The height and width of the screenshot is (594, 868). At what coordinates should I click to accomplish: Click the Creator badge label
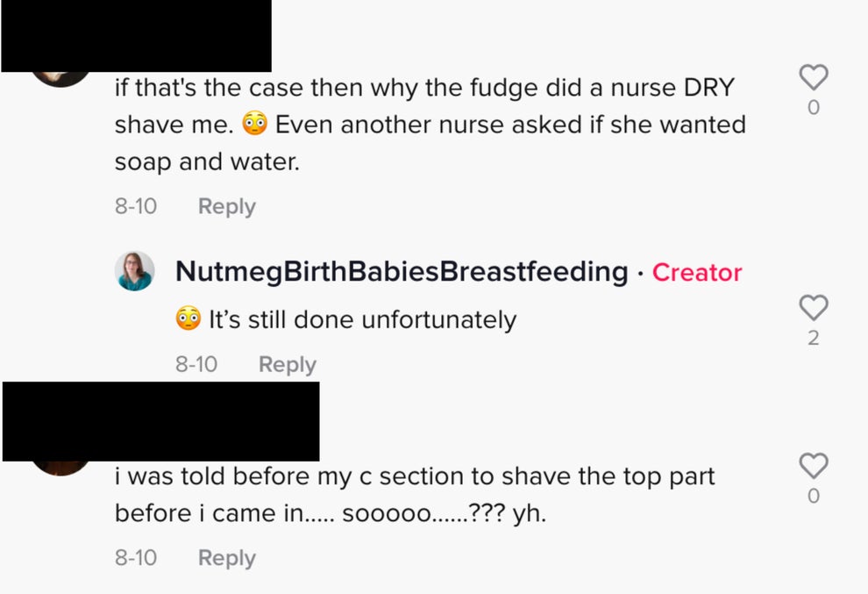[697, 273]
